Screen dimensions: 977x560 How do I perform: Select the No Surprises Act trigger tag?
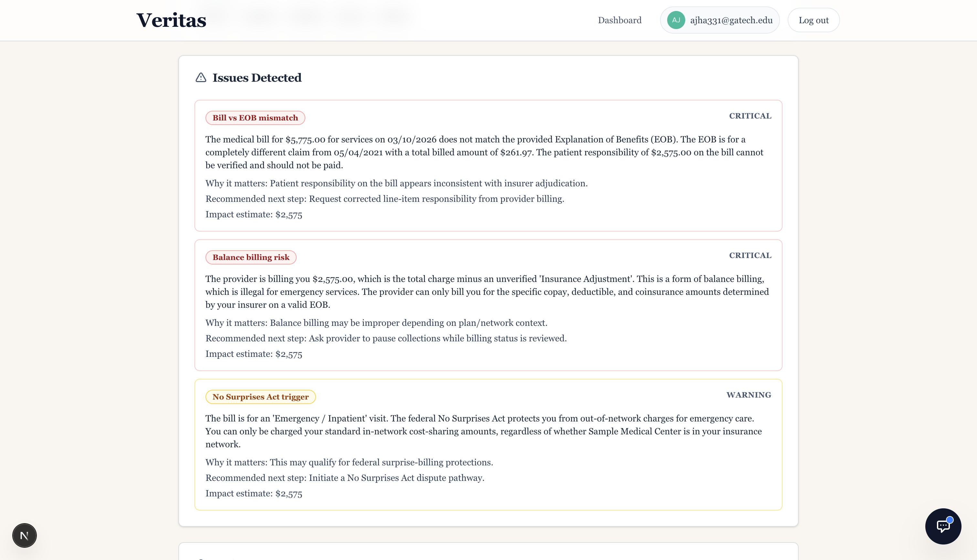[x=260, y=397]
